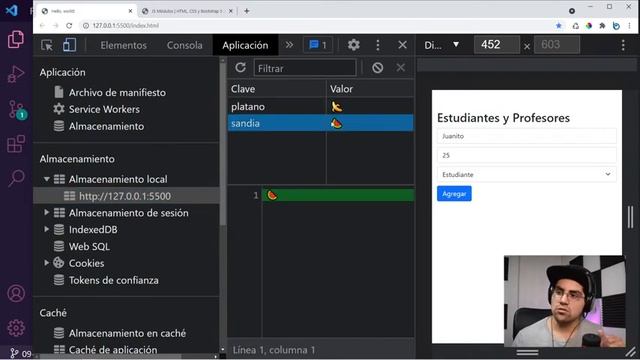640x360 pixels.
Task: Open Estudiante select dropdown
Action: (x=527, y=174)
